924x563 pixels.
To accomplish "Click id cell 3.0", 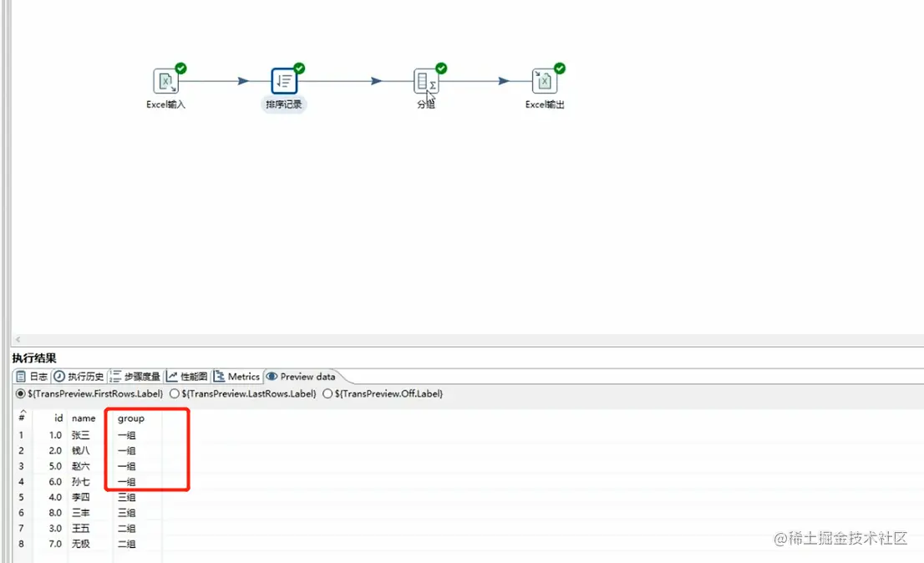I will coord(55,528).
